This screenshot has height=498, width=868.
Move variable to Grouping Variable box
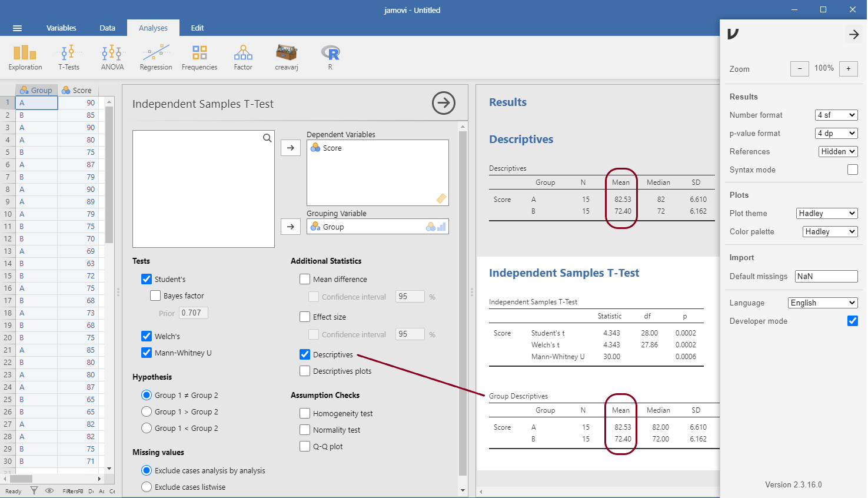tap(291, 226)
